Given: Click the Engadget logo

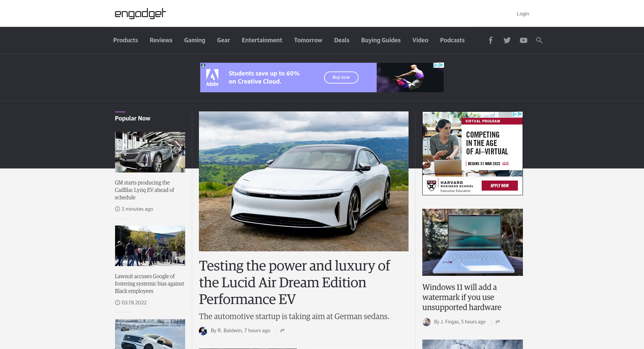Looking at the screenshot, I should (x=140, y=13).
